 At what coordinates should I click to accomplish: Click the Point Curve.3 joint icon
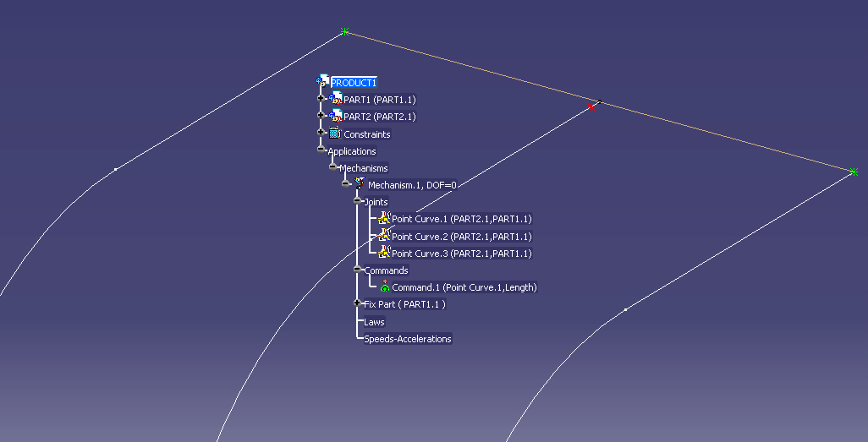(x=384, y=252)
